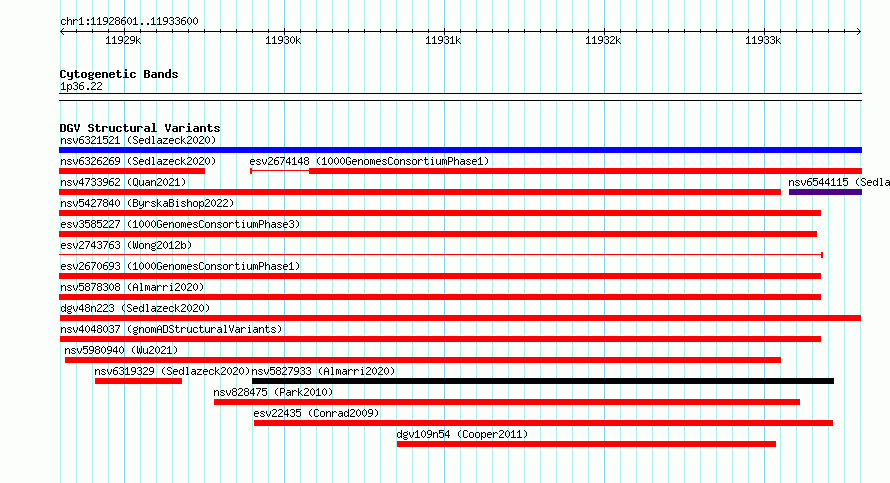Click the 11931k ruler tick label
The width and height of the screenshot is (890, 483).
pos(443,40)
